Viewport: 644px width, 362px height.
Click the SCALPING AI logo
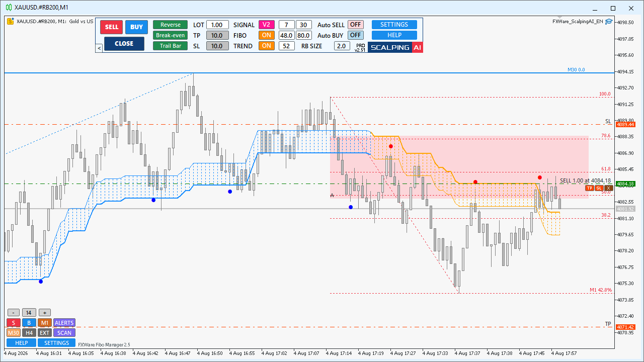pos(395,47)
